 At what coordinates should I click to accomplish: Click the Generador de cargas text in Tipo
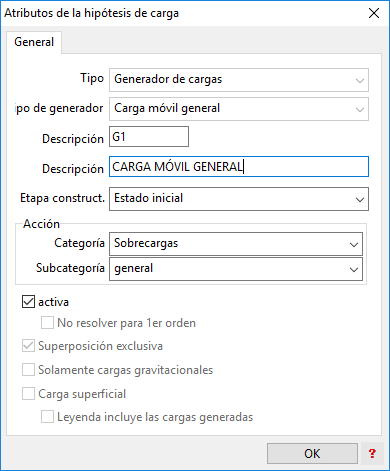(x=168, y=79)
